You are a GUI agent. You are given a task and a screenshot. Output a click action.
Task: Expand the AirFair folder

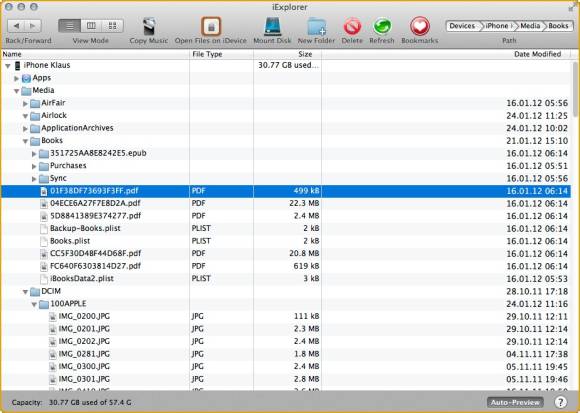point(26,104)
